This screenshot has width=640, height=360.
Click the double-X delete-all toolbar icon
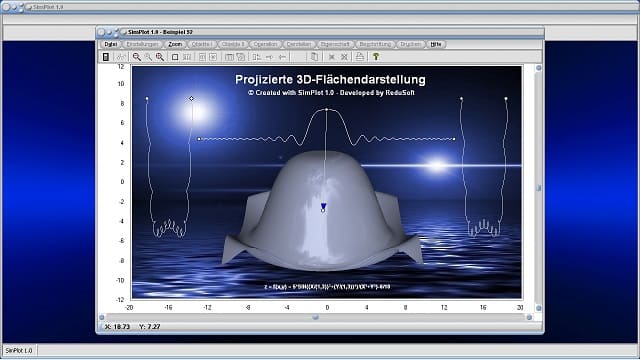click(x=344, y=57)
